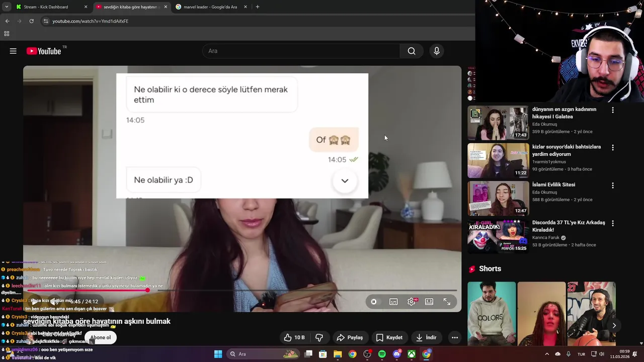The height and width of the screenshot is (362, 644).
Task: Open a new browser tab
Action: pyautogui.click(x=258, y=7)
